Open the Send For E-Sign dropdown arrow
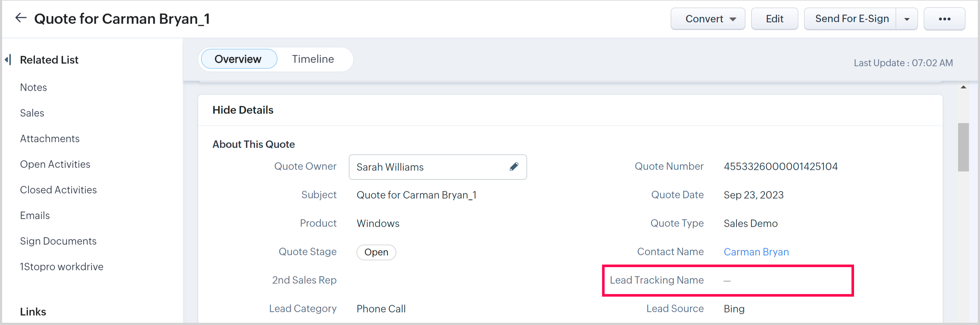The width and height of the screenshot is (980, 325). tap(907, 19)
